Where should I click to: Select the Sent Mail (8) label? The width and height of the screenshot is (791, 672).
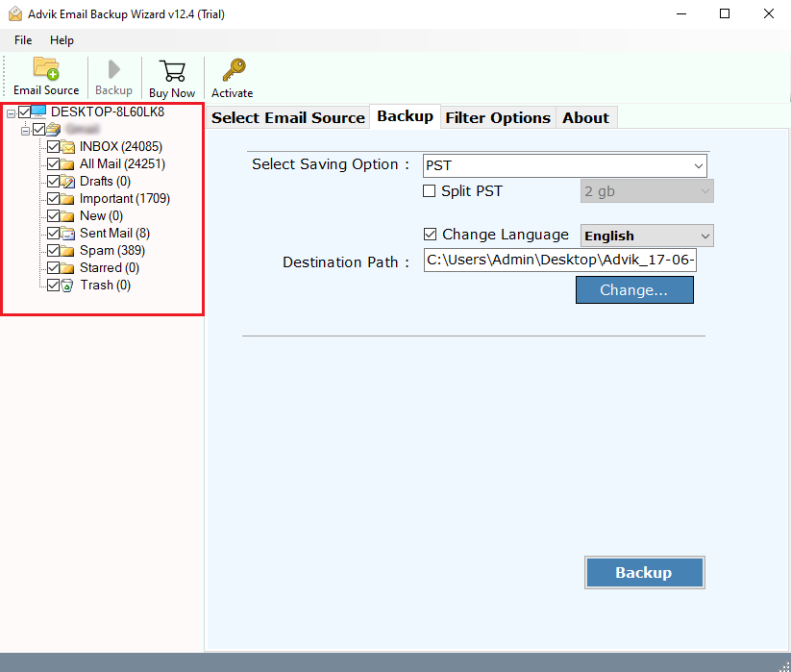114,233
